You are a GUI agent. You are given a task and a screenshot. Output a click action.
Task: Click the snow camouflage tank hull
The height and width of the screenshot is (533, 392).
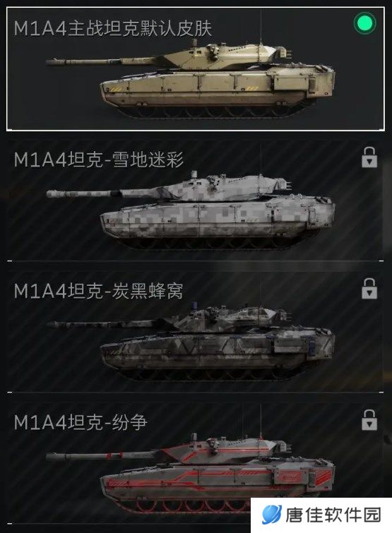click(x=218, y=218)
